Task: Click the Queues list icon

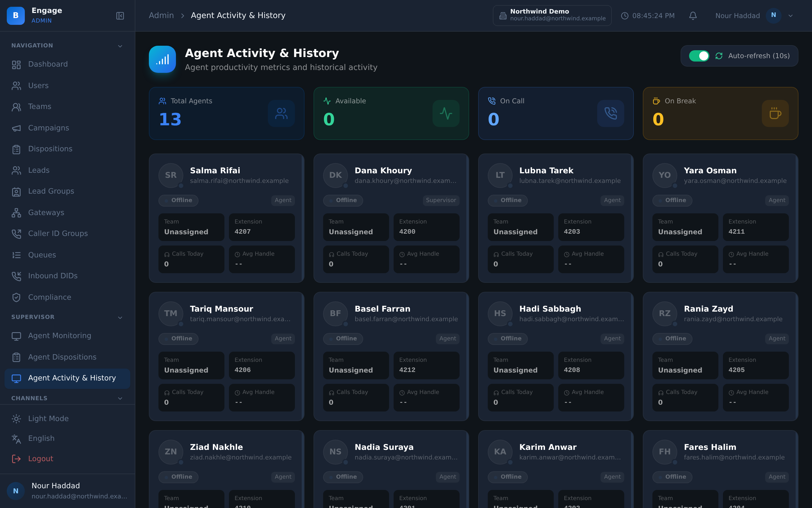Action: 16,255
